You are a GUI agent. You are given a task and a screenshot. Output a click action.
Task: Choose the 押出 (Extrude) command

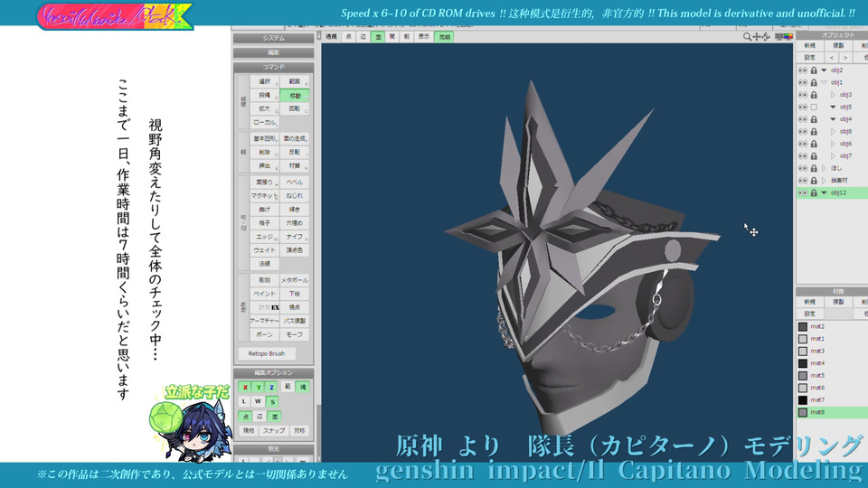click(265, 166)
